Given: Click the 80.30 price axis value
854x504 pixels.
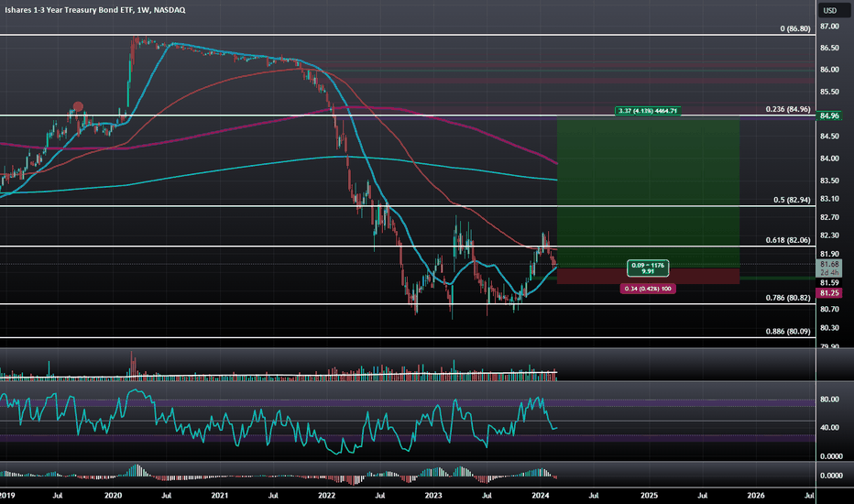Looking at the screenshot, I should [x=829, y=327].
